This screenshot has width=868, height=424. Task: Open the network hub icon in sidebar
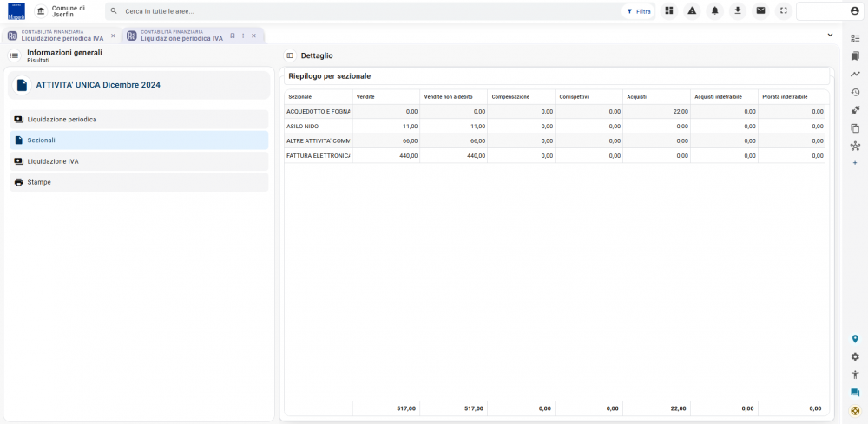[x=855, y=147]
